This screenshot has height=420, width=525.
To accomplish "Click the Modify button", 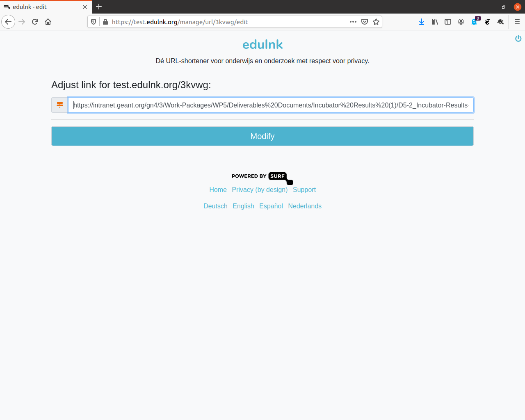I will (x=262, y=136).
